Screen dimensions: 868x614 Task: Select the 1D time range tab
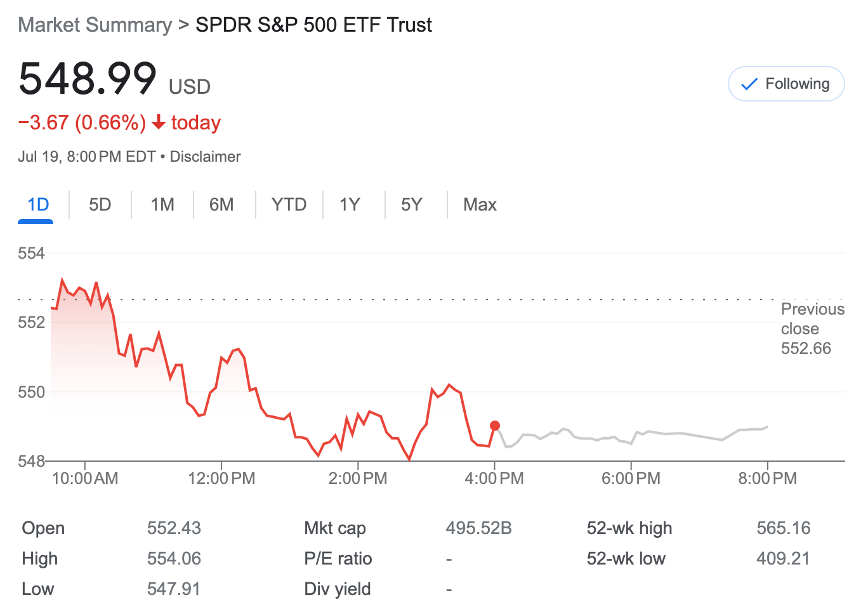click(38, 204)
